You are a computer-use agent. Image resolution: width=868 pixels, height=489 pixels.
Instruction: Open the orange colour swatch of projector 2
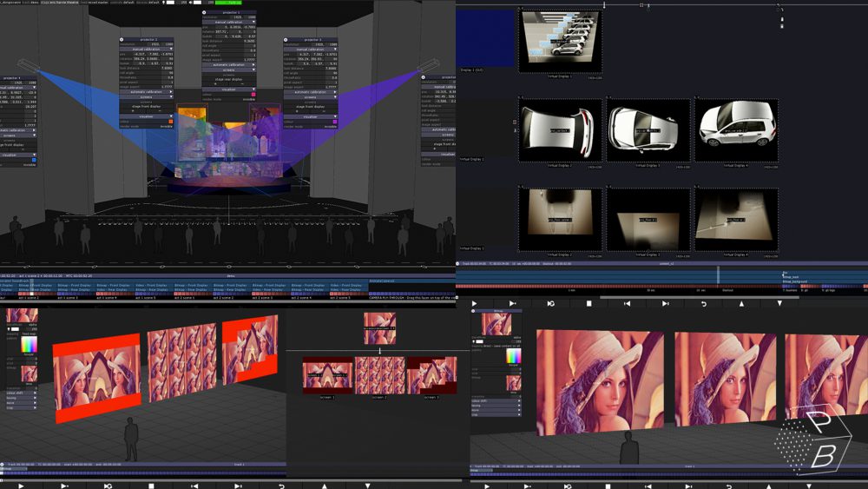[x=170, y=122]
